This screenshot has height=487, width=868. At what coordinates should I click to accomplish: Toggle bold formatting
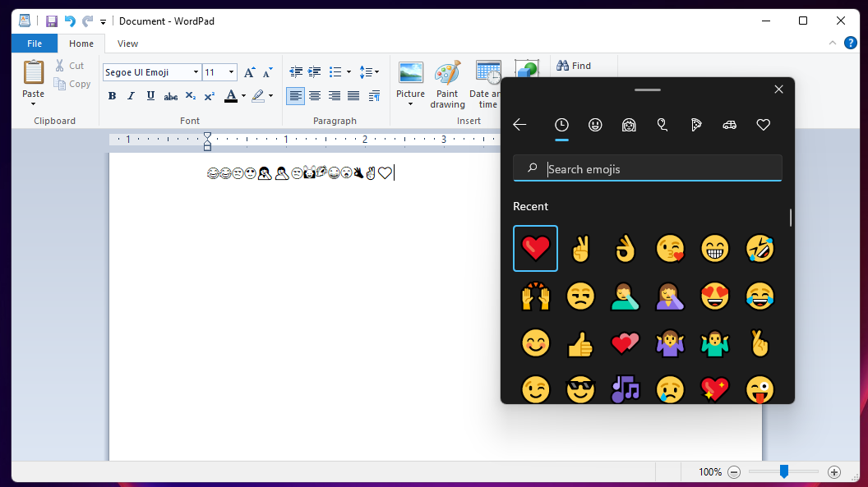tap(112, 95)
